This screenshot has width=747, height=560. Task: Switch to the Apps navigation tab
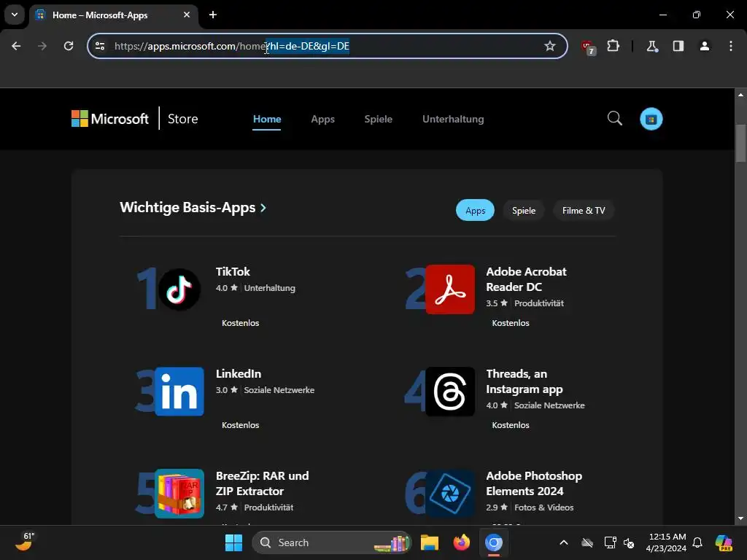[323, 119]
